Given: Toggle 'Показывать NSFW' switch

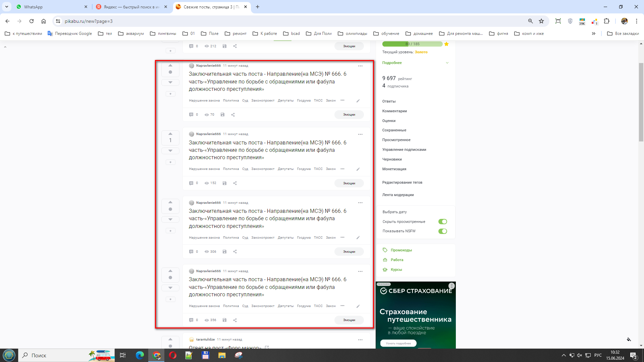Looking at the screenshot, I should (x=442, y=231).
